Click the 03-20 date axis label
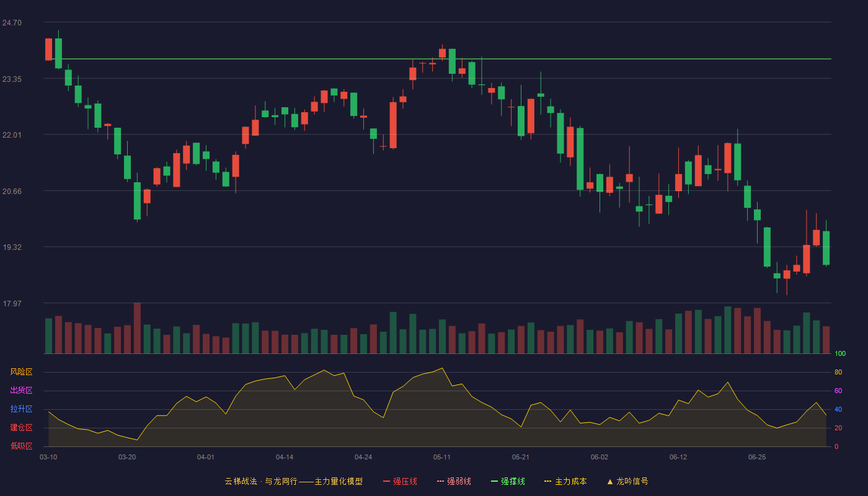 coord(127,457)
